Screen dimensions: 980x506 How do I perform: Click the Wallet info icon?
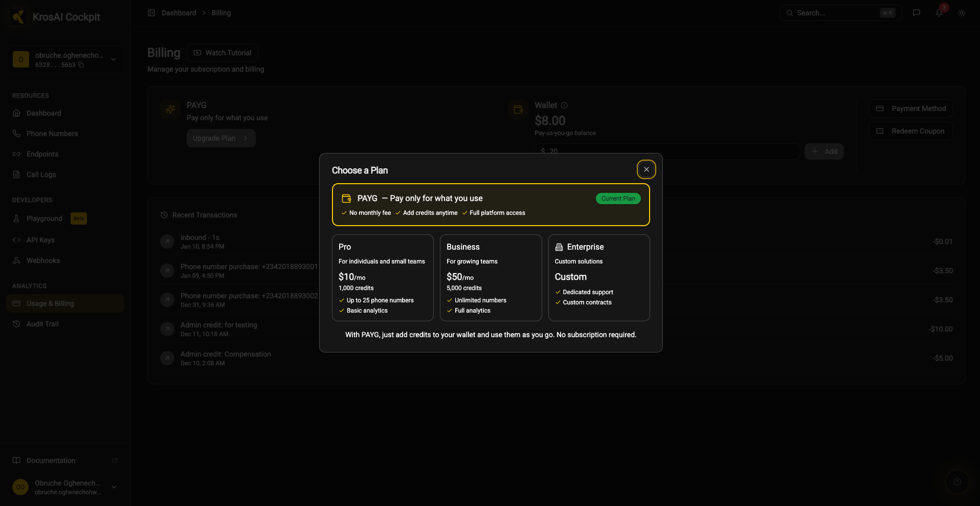564,105
